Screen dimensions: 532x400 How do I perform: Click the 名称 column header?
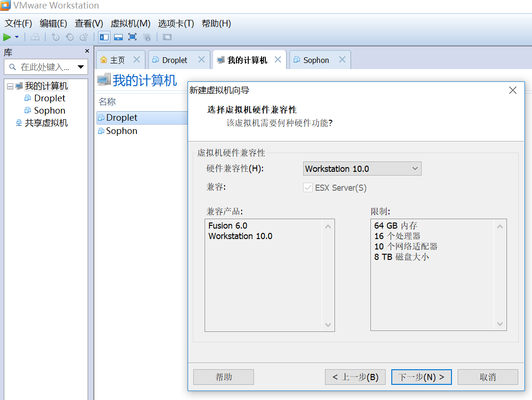107,101
